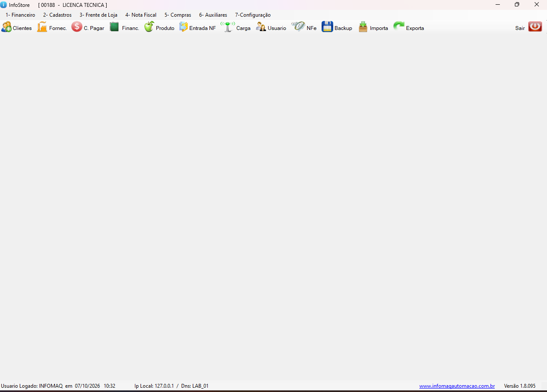Open the 7-Configuração menu
The width and height of the screenshot is (547, 392).
[253, 15]
